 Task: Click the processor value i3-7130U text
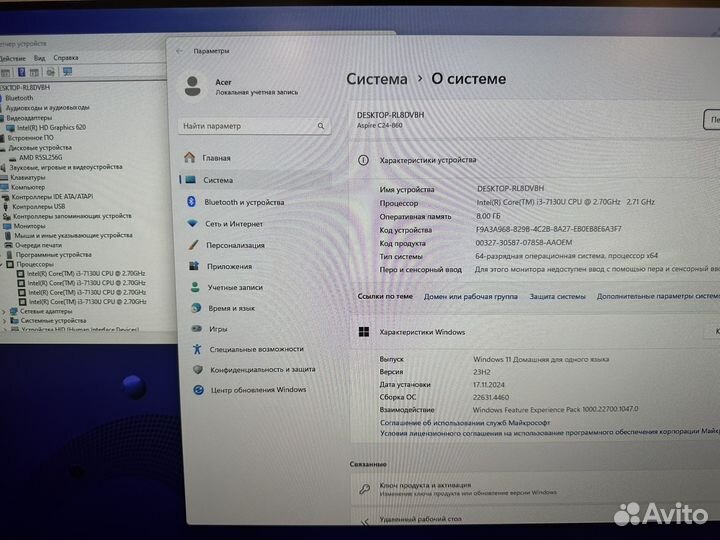tap(565, 202)
